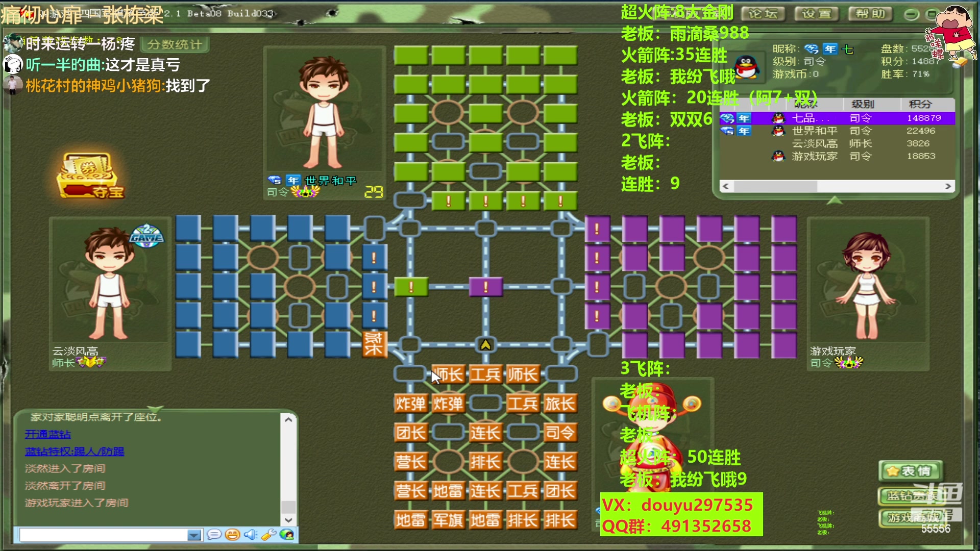
Task: Click the blue diamond badge in 七品 row
Action: (x=727, y=118)
